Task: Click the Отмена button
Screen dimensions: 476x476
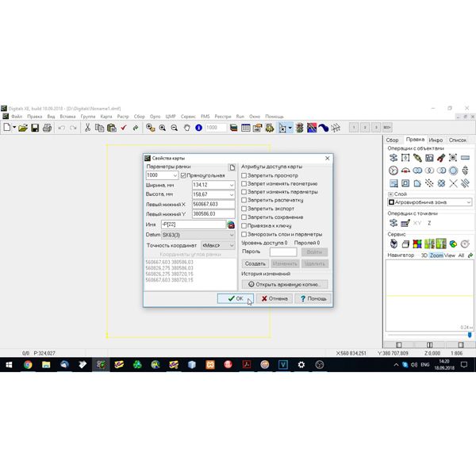Action: click(274, 298)
